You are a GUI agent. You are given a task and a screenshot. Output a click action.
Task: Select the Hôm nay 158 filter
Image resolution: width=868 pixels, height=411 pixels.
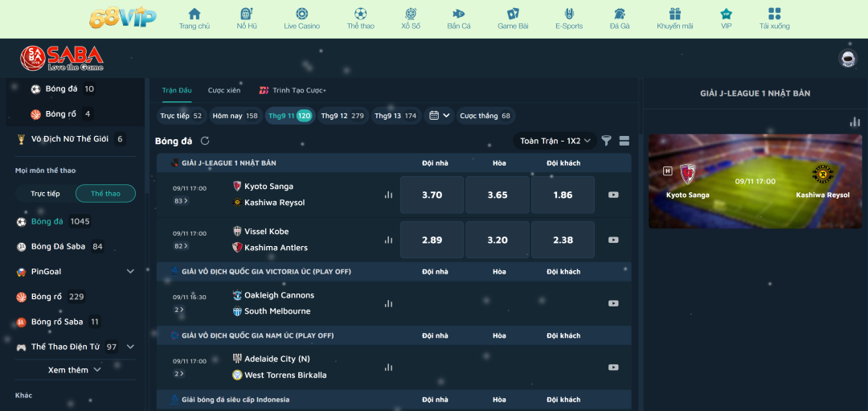235,116
